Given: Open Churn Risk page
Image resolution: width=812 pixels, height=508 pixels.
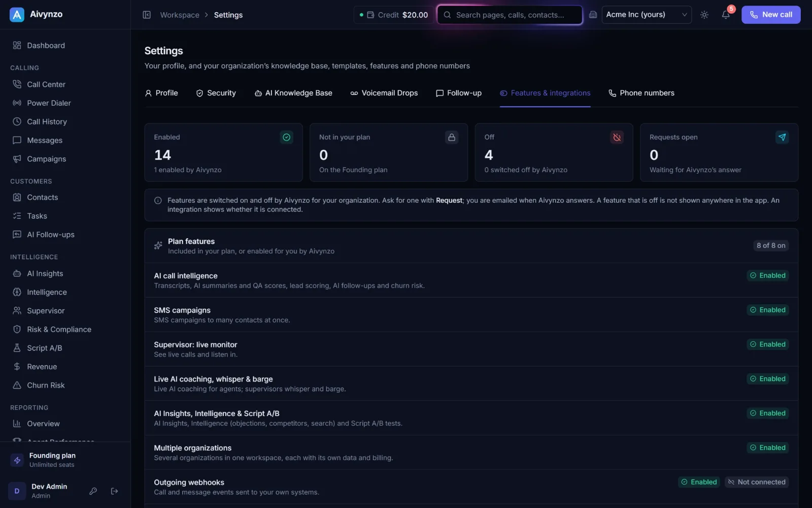Looking at the screenshot, I should click(x=65, y=385).
